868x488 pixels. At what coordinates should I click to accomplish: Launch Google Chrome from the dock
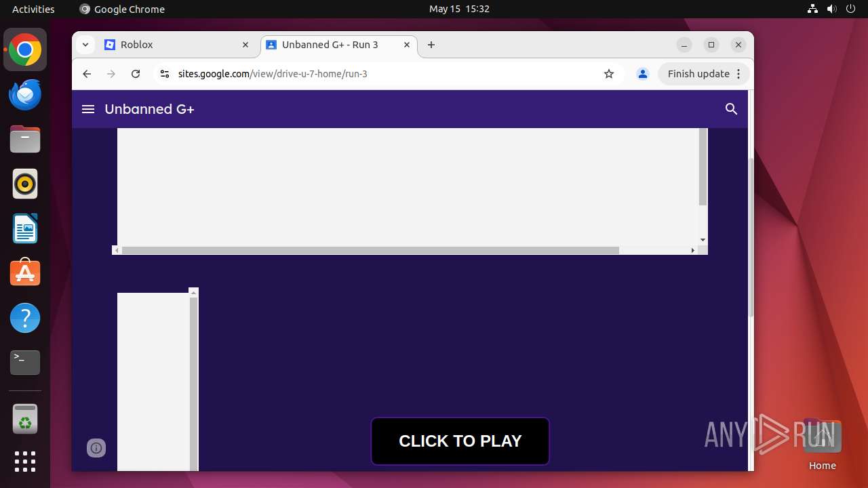pos(25,49)
